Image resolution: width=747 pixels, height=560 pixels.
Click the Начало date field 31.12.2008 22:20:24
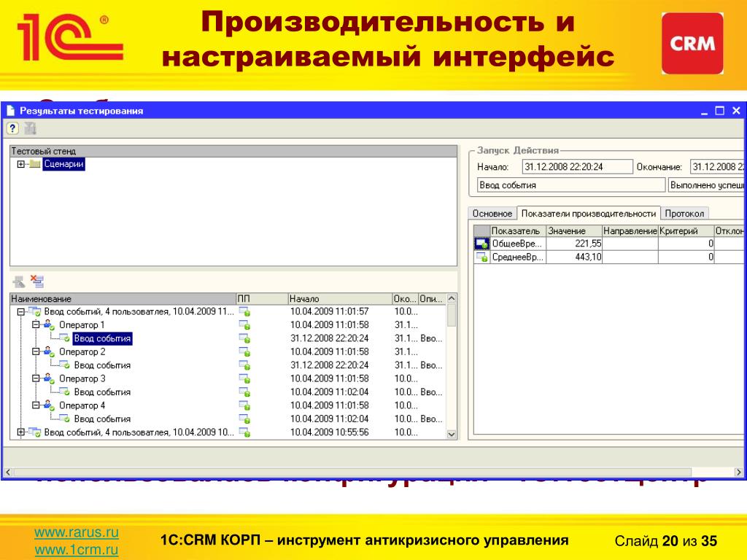point(578,167)
